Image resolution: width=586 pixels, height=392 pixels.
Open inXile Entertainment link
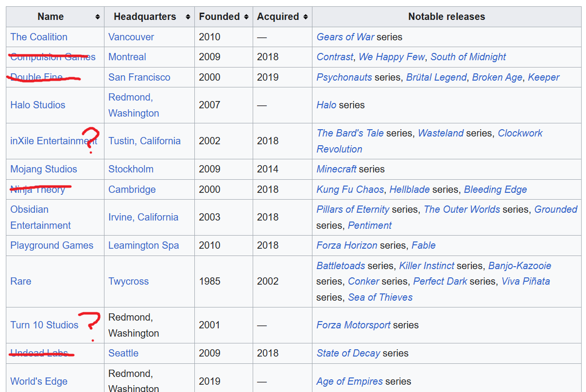click(54, 141)
